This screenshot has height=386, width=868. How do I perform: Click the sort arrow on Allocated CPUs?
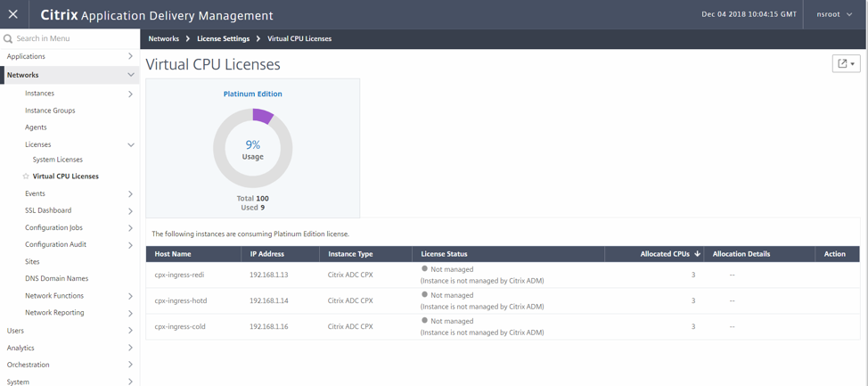click(697, 254)
